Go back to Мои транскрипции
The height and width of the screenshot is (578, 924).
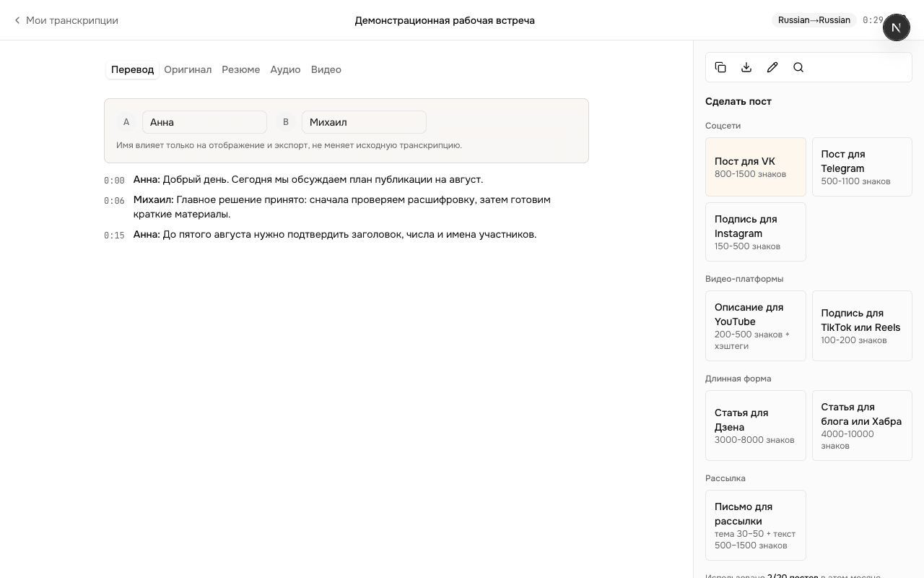[x=66, y=20]
